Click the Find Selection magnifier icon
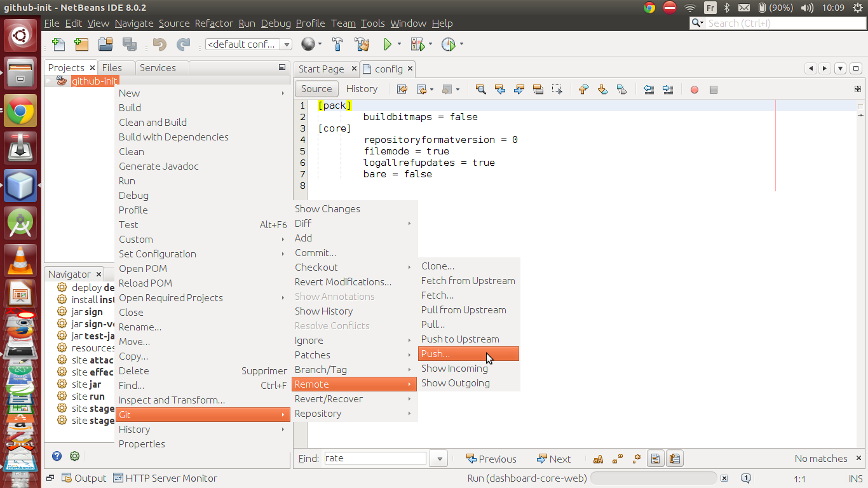This screenshot has width=868, height=488. (x=481, y=90)
